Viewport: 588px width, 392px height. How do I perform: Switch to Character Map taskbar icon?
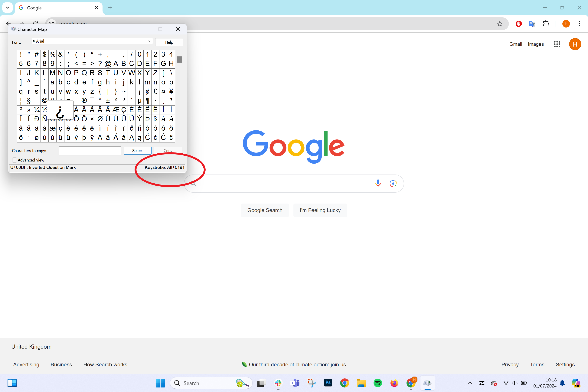tap(427, 383)
